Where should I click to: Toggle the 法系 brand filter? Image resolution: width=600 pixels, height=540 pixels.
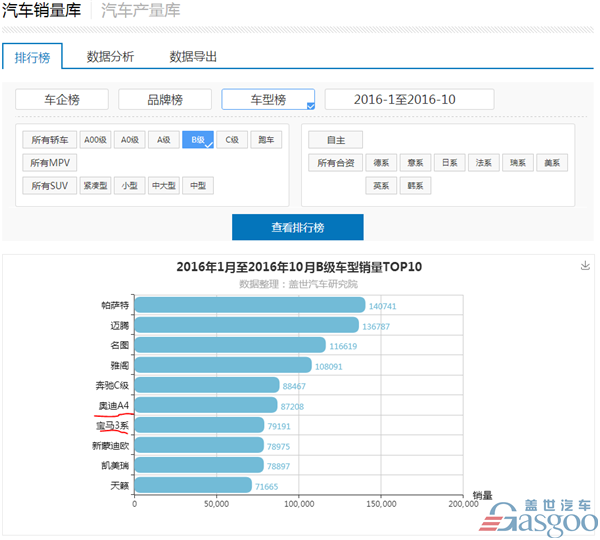pyautogui.click(x=484, y=163)
